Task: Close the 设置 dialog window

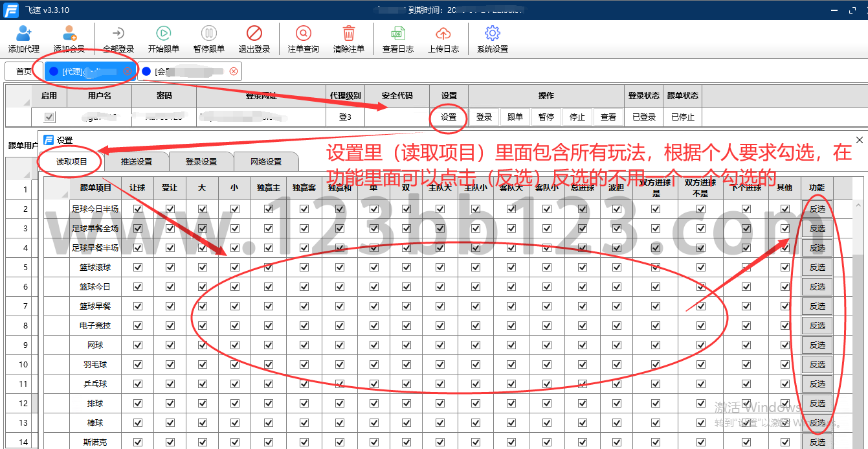Action: (x=859, y=140)
